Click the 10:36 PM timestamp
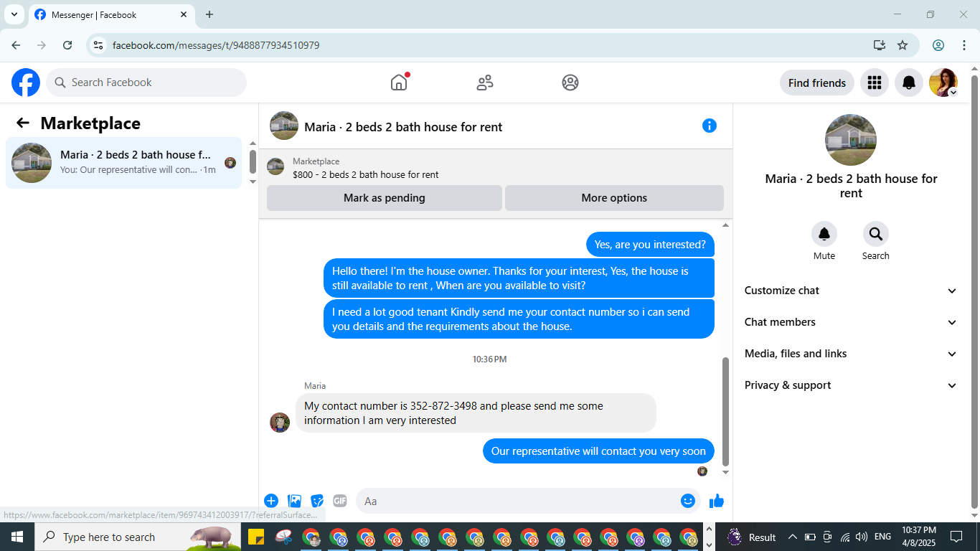 point(490,359)
